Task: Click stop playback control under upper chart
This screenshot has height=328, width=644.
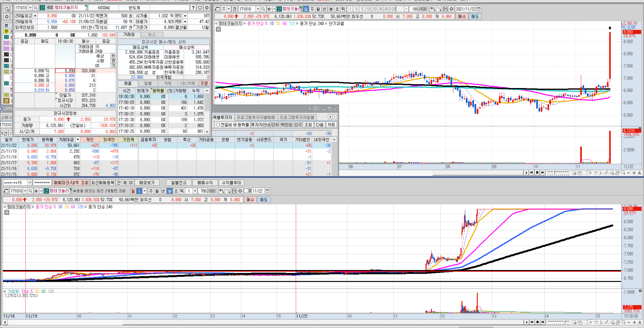Action: (537, 173)
